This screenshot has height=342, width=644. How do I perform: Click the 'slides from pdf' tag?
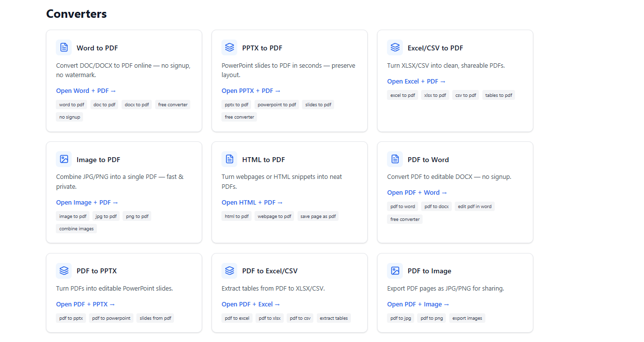pos(155,318)
